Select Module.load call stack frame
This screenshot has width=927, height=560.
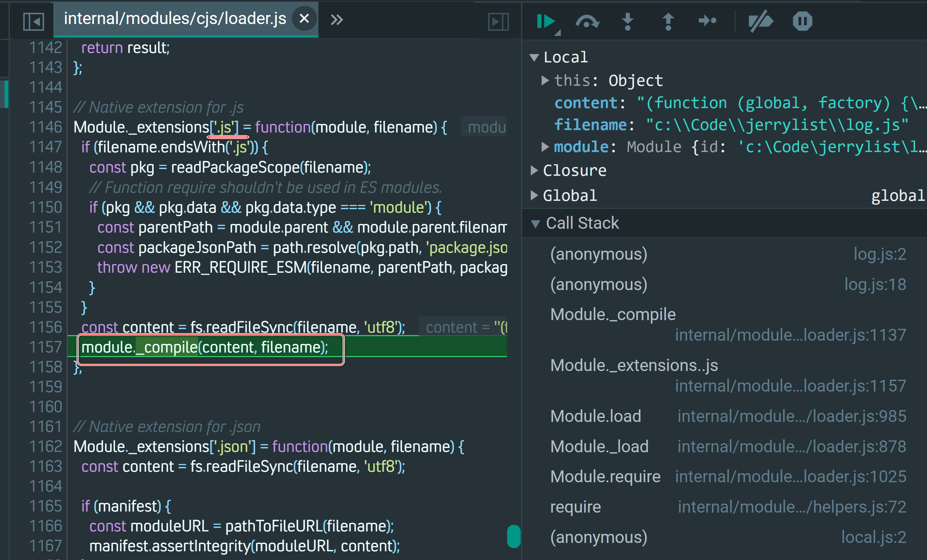click(x=596, y=416)
